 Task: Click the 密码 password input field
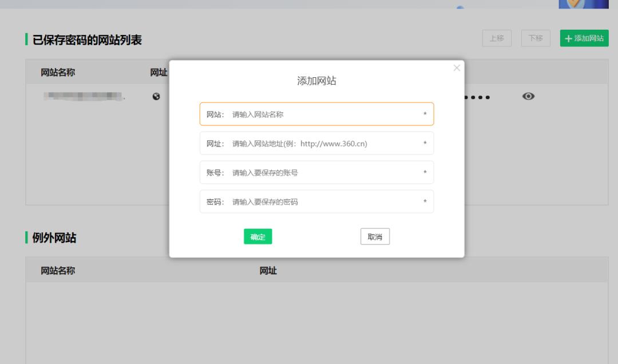[x=316, y=201]
